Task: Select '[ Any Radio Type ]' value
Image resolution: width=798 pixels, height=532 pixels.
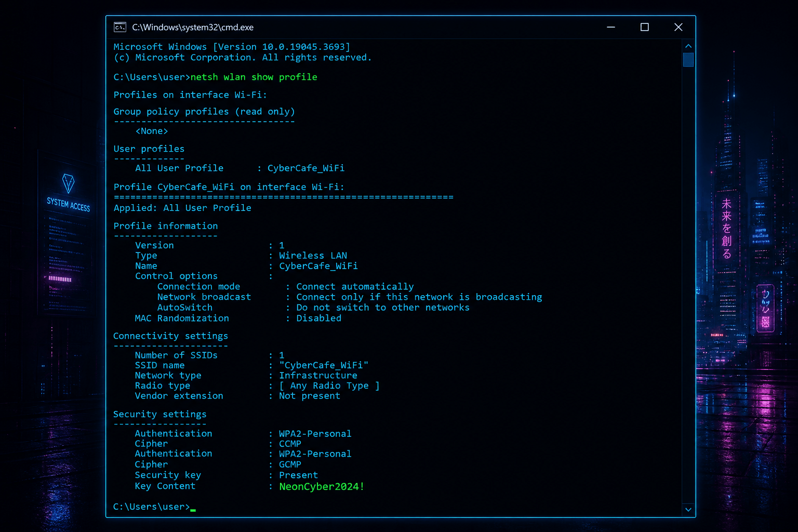Action: pyautogui.click(x=329, y=385)
